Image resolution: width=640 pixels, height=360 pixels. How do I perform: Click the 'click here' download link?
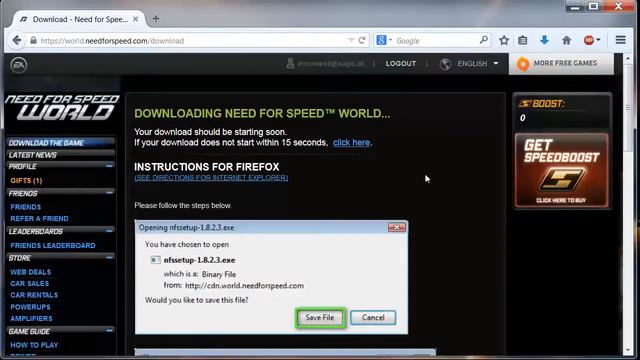coord(351,142)
